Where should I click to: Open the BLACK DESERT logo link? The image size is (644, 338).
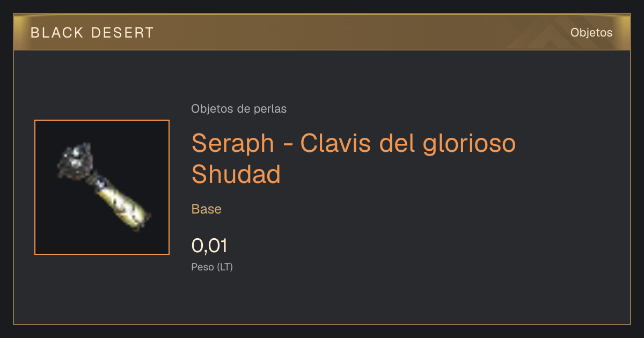[92, 33]
